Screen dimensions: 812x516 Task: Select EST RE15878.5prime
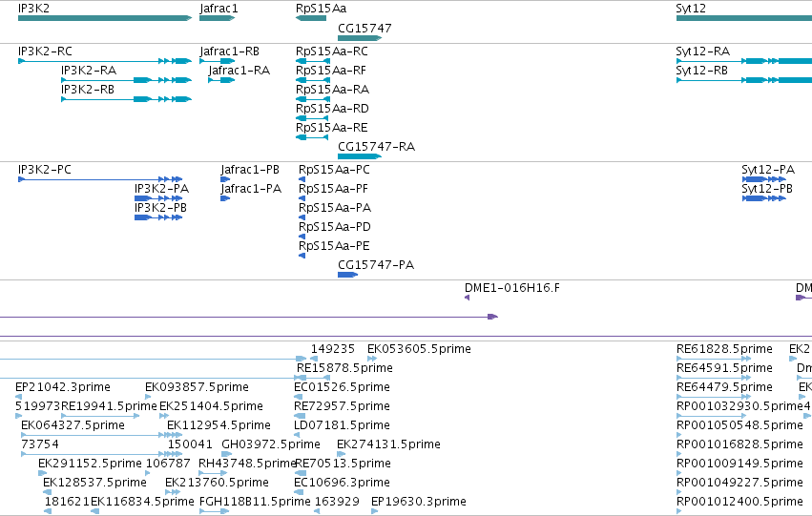click(x=313, y=378)
